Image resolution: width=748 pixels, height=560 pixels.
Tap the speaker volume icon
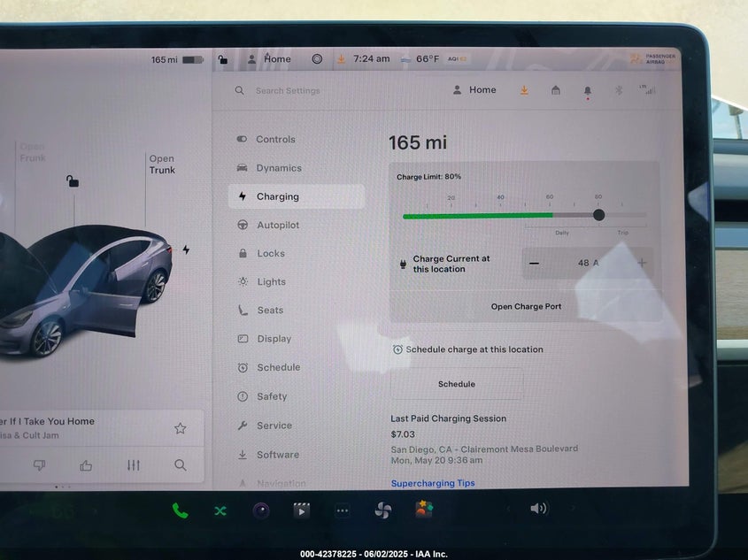[x=538, y=509]
